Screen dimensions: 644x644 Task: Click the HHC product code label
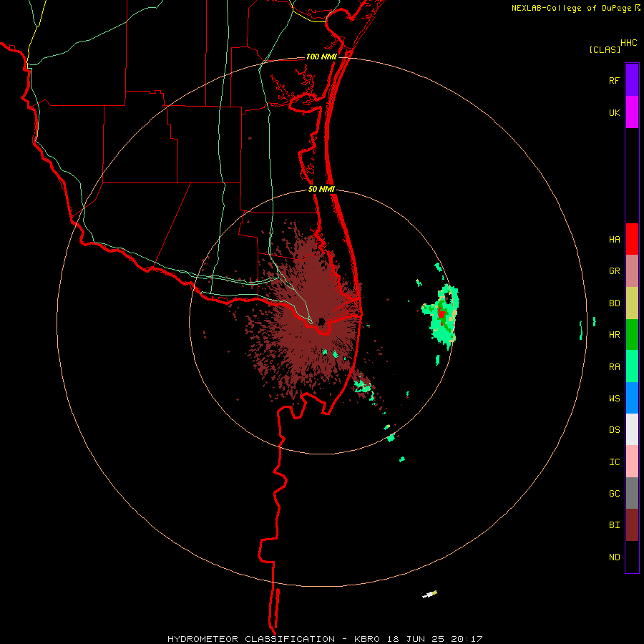pos(629,43)
